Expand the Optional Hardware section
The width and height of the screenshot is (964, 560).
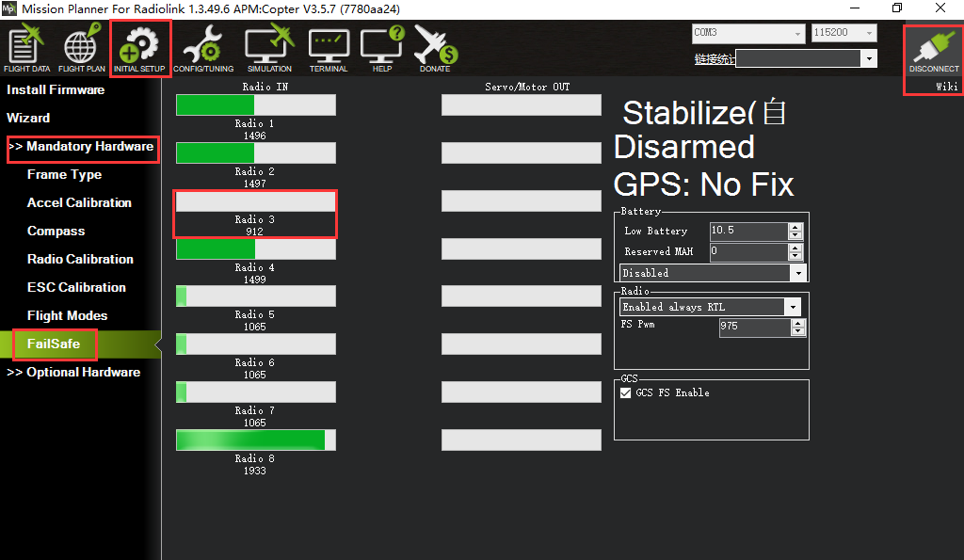tap(73, 372)
